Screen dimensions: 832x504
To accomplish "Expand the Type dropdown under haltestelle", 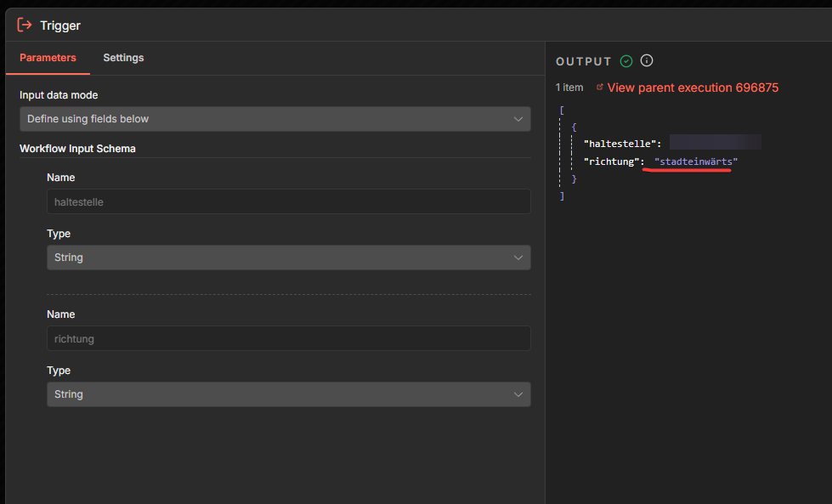I will point(288,258).
